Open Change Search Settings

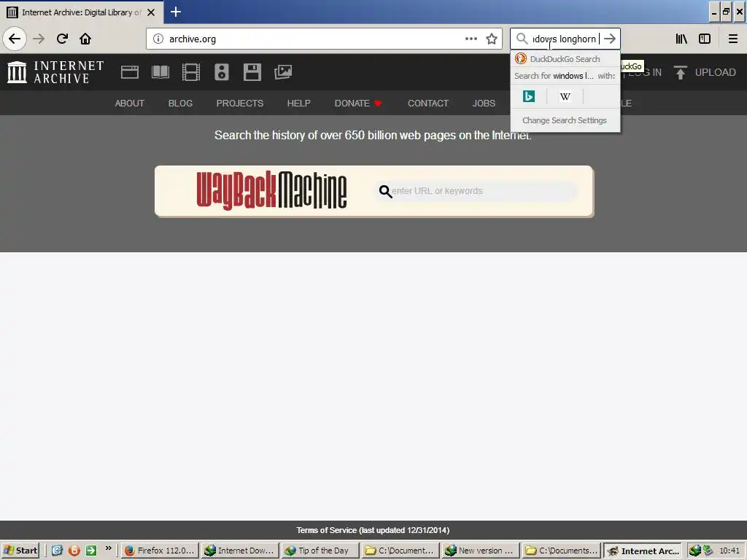pyautogui.click(x=565, y=120)
